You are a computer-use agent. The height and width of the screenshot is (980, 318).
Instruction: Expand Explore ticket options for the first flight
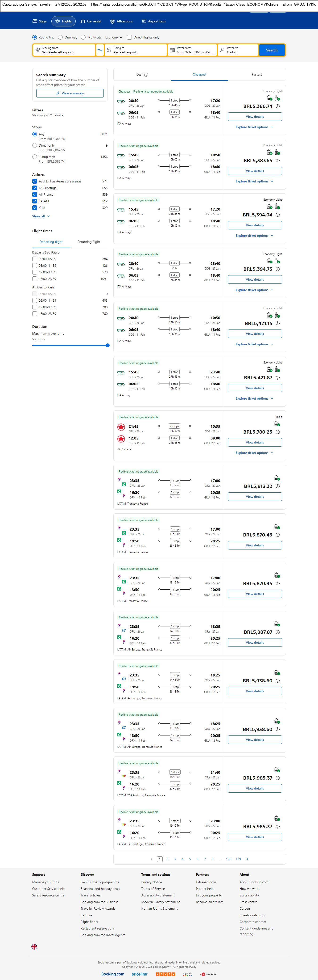254,127
